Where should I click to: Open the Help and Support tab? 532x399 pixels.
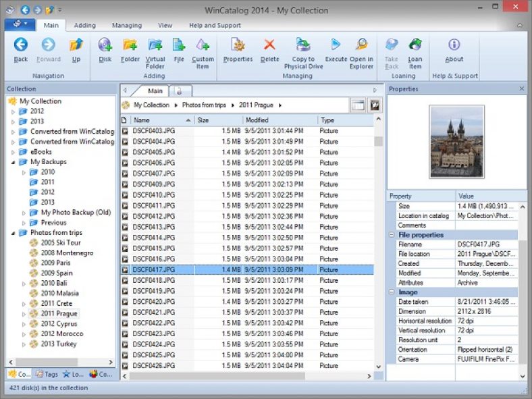pos(215,26)
